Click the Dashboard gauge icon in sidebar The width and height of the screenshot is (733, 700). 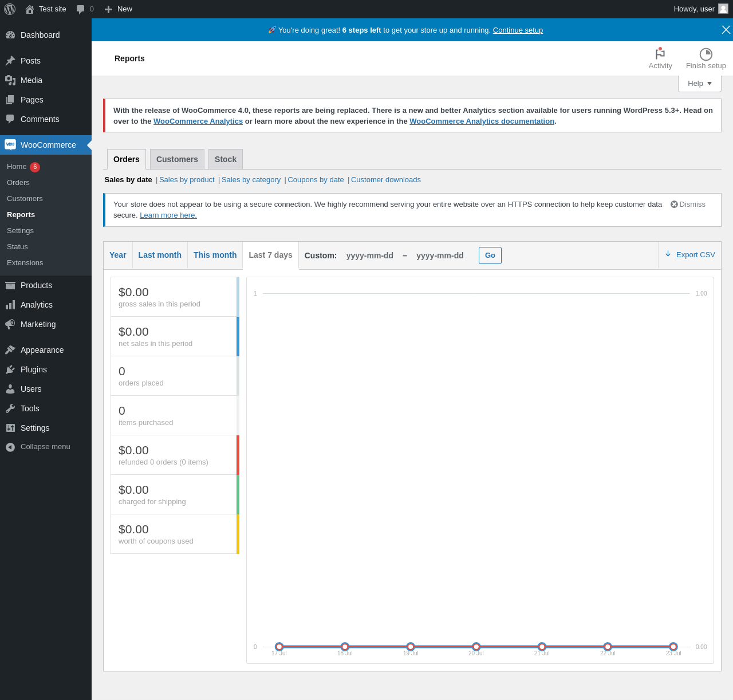10,35
